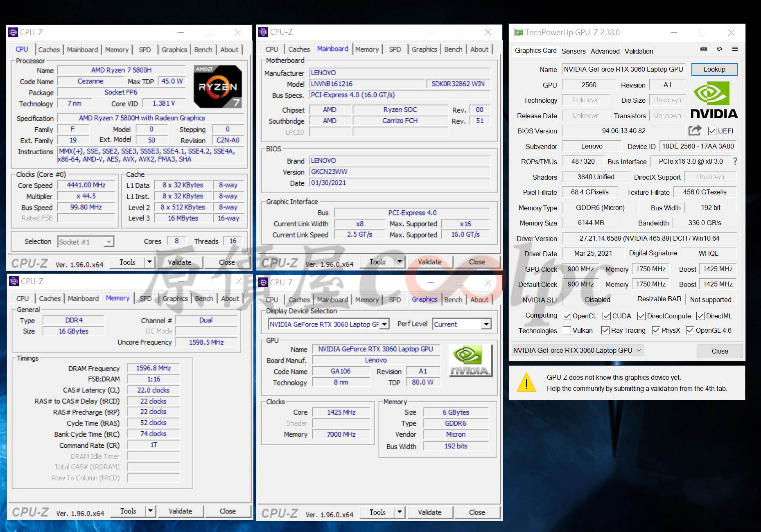
Task: Click Close button in Memory window
Action: coord(228,511)
